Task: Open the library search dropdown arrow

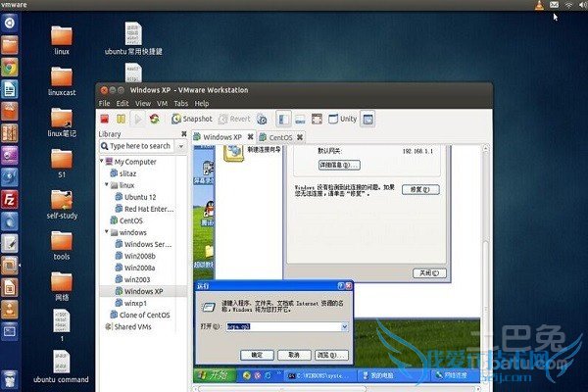Action: 181,146
